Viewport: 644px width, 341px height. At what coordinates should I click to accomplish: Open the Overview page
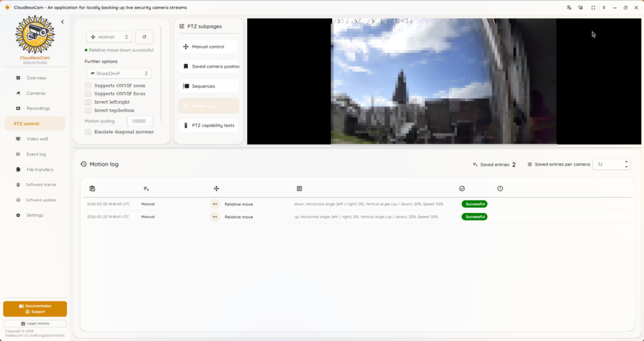point(35,78)
